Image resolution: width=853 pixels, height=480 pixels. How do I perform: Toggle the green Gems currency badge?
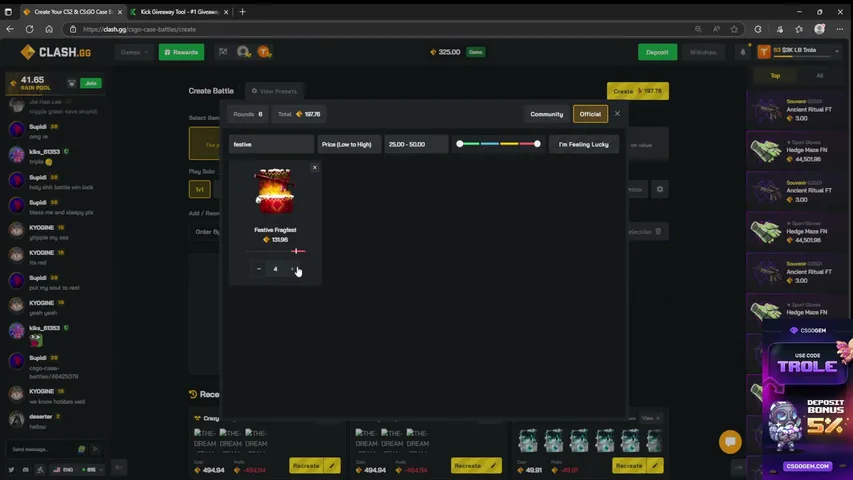[x=475, y=52]
